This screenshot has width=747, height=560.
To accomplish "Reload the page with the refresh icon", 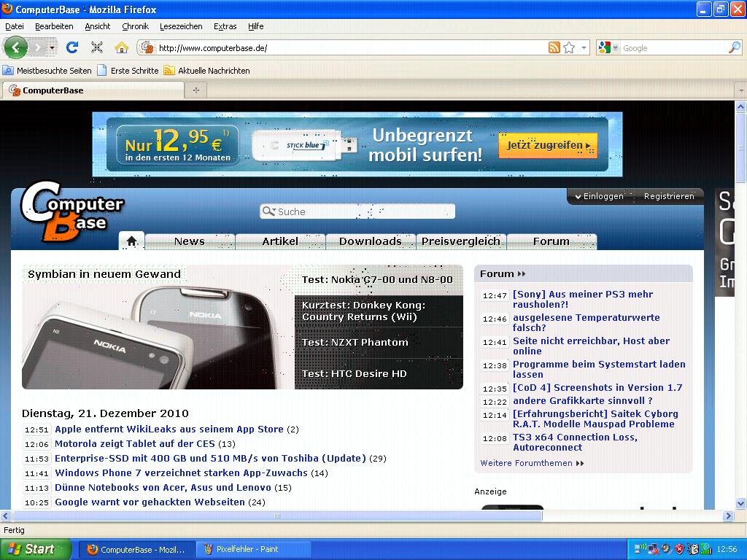I will point(72,47).
